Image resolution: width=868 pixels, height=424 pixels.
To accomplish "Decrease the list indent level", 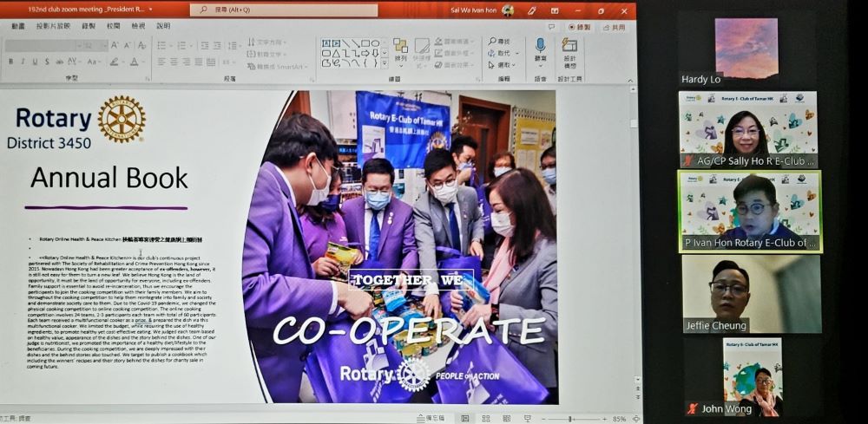I will tap(205, 45).
